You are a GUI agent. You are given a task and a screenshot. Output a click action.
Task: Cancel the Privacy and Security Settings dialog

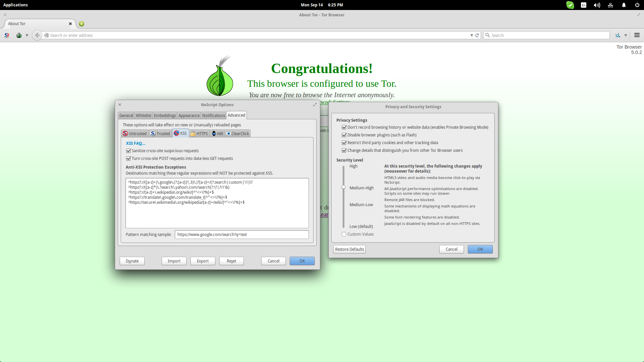[x=451, y=249]
